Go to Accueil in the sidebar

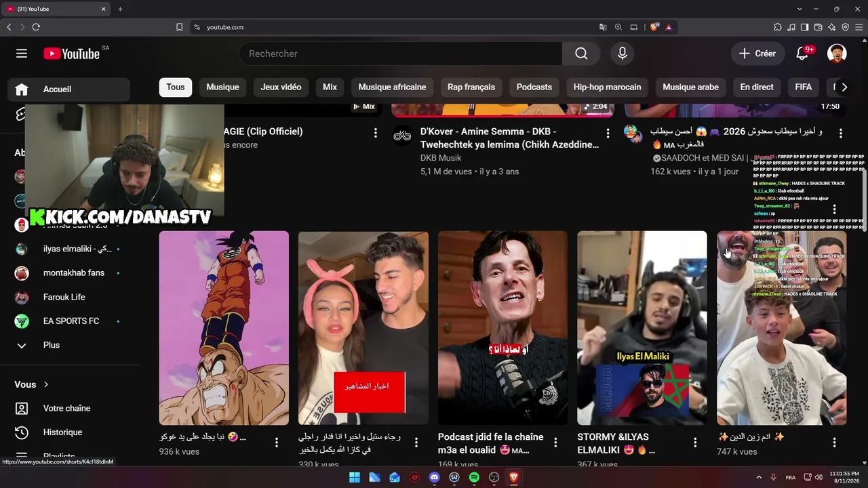coord(68,89)
